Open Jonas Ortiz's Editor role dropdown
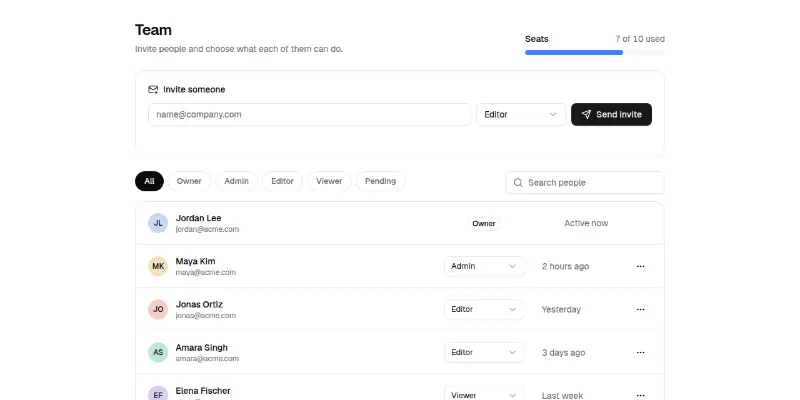 point(484,309)
